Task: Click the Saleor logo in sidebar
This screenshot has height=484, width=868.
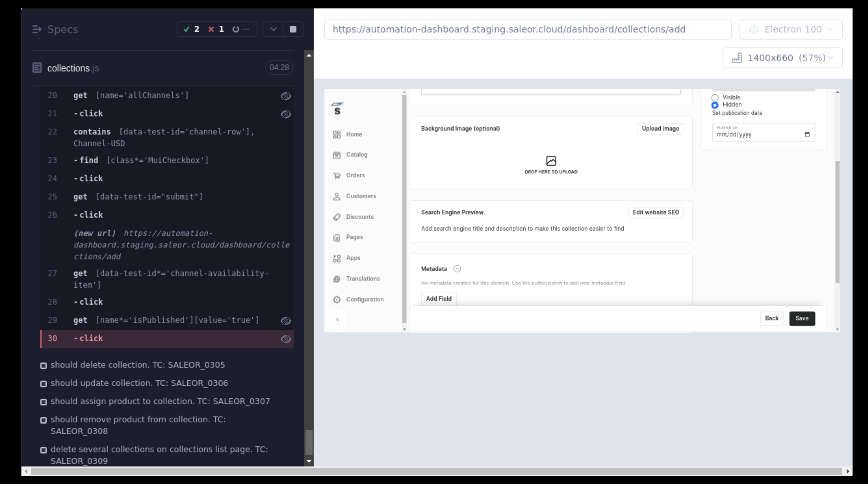Action: click(337, 108)
